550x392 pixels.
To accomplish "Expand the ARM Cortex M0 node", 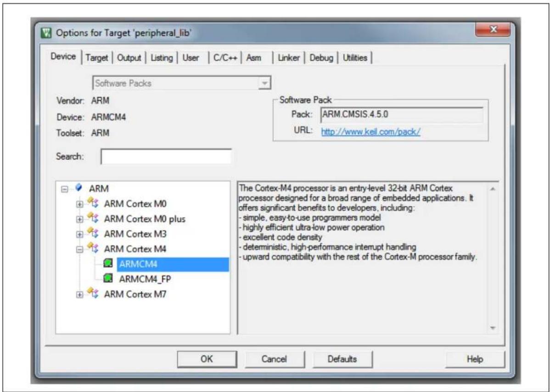I will click(79, 204).
